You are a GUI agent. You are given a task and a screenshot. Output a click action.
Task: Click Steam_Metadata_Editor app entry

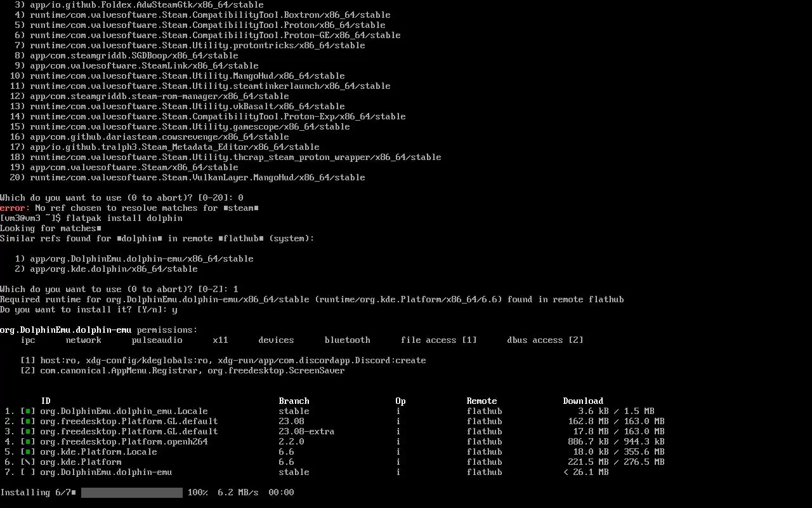(x=174, y=147)
